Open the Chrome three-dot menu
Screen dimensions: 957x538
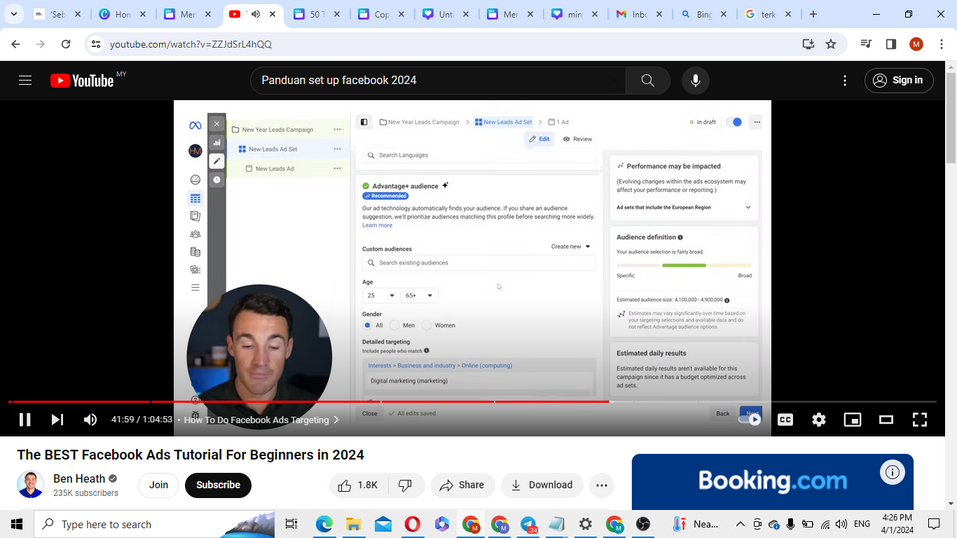(941, 44)
